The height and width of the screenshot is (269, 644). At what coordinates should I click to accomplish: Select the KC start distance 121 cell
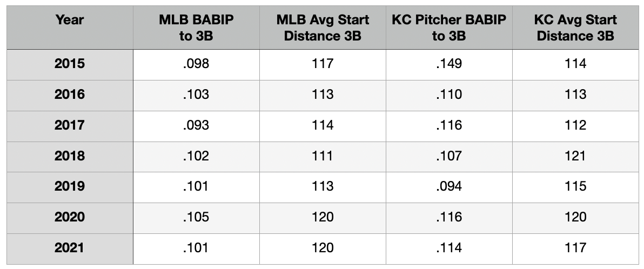(x=575, y=156)
